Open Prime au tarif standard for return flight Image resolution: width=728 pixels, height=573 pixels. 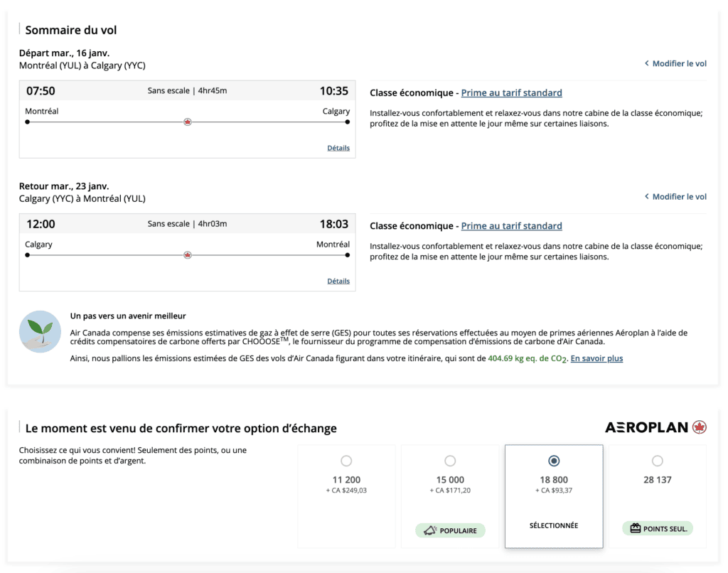point(511,226)
